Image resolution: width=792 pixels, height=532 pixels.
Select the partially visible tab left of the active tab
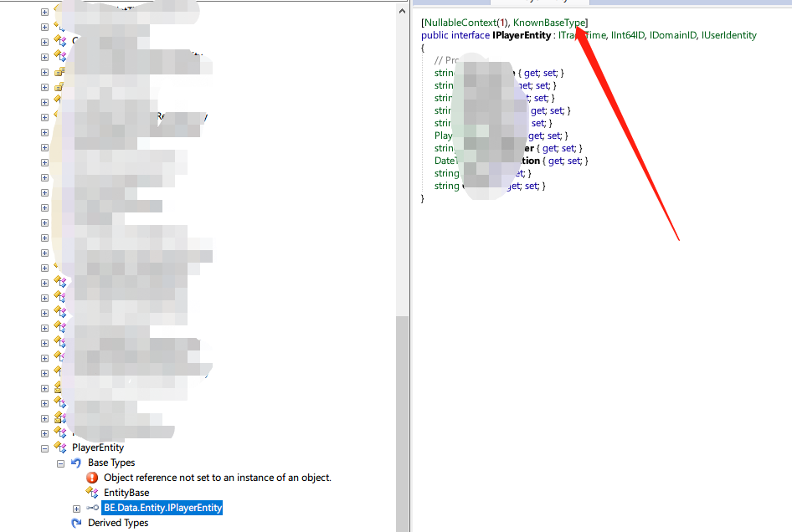456,3
